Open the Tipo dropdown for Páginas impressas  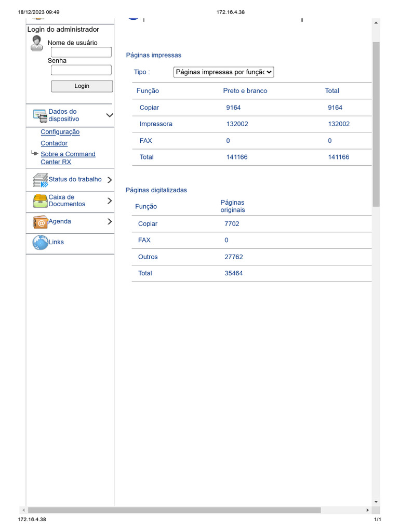(x=223, y=72)
